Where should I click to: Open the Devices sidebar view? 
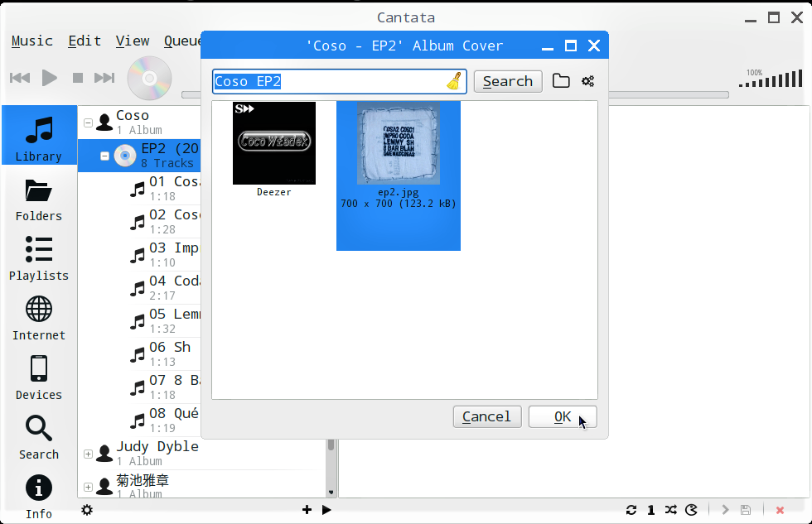coord(39,378)
